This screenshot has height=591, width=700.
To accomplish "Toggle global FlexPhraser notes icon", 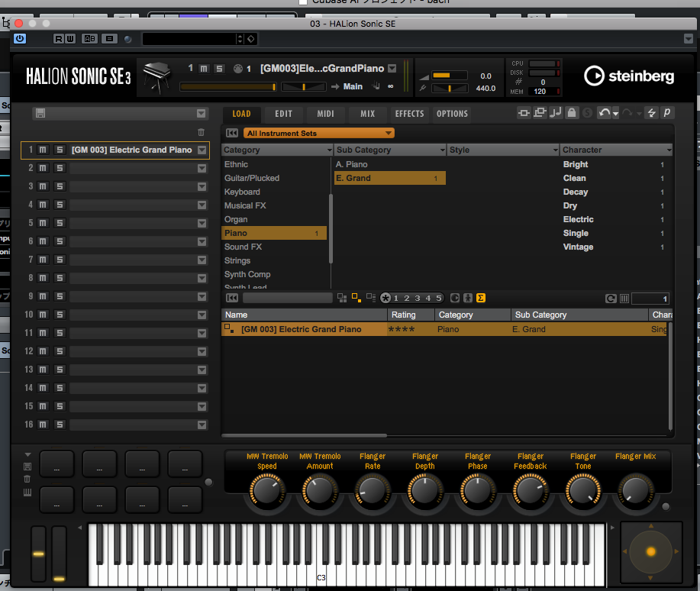I will [x=556, y=113].
